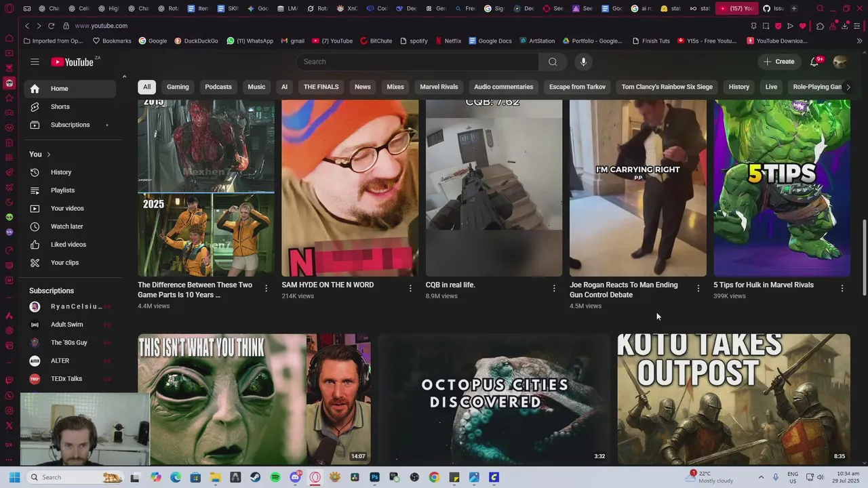Open Your clips in the sidebar
Viewport: 868px width, 488px height.
[x=70, y=262]
